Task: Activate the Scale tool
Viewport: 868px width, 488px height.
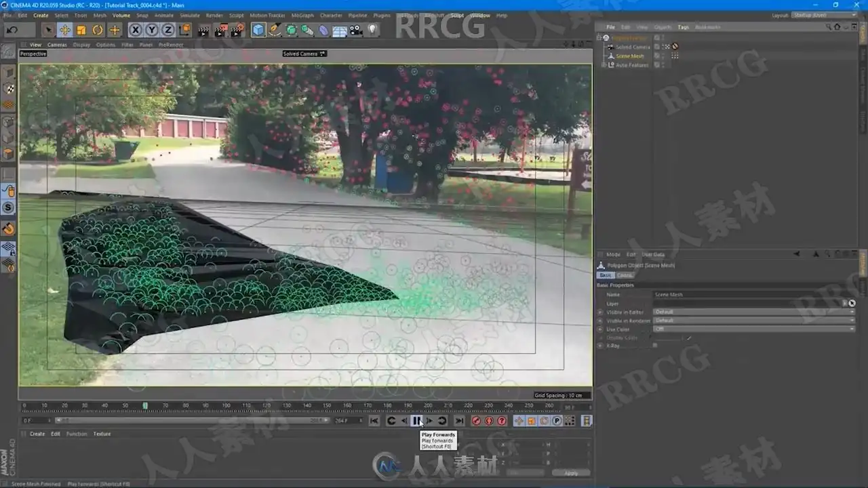Action: 81,30
